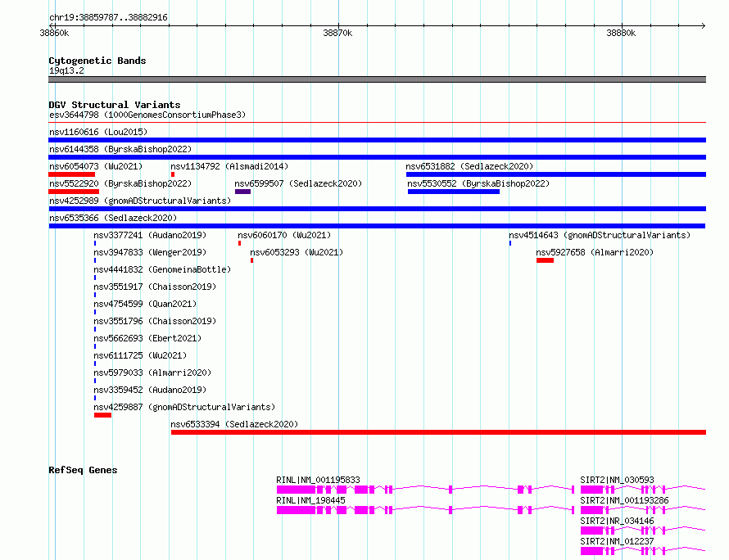Screen dimensions: 729x560
Task: Select the RefSeq Genes track title
Action: pyautogui.click(x=83, y=470)
